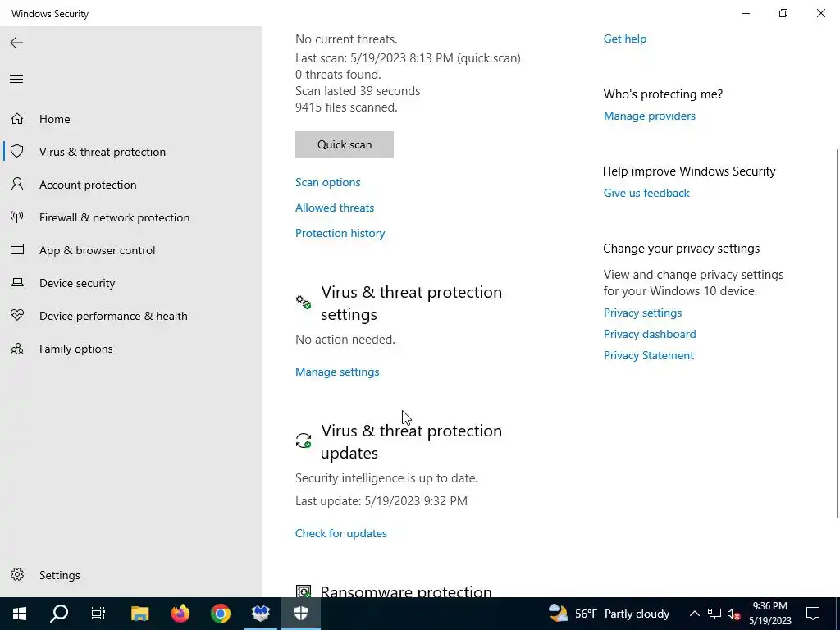Open Privacy dashboard link
The width and height of the screenshot is (840, 630).
pyautogui.click(x=650, y=334)
